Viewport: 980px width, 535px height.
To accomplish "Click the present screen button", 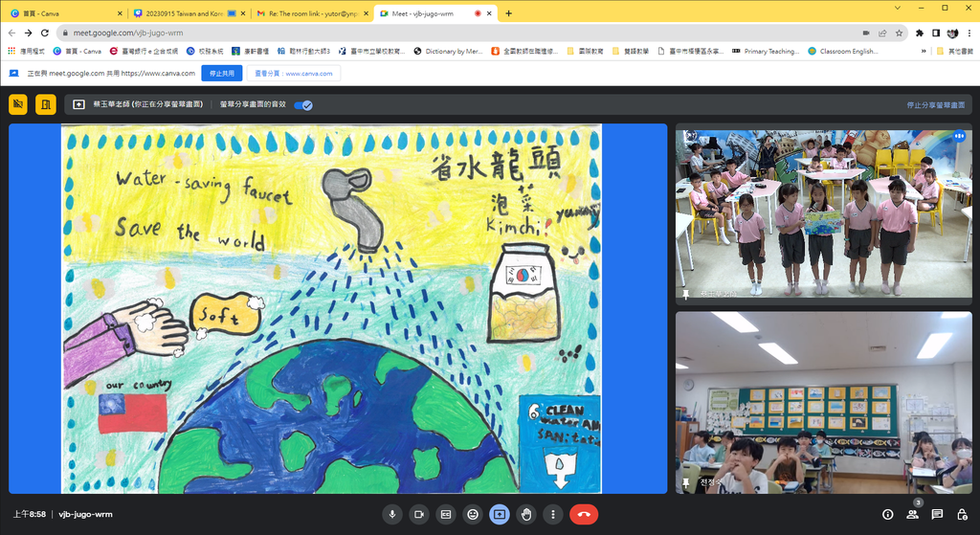I will [500, 514].
